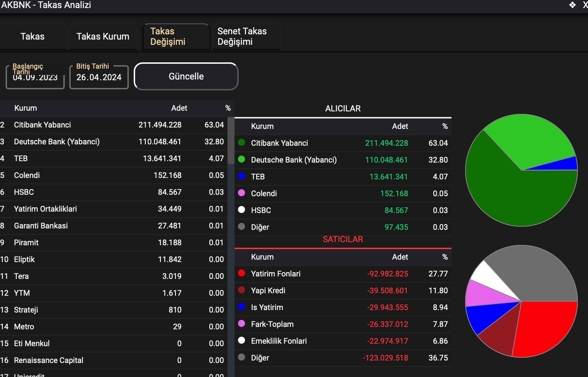Image resolution: width=588 pixels, height=377 pixels.
Task: Click Fark-Toplam amount -26.337.012
Action: (387, 324)
